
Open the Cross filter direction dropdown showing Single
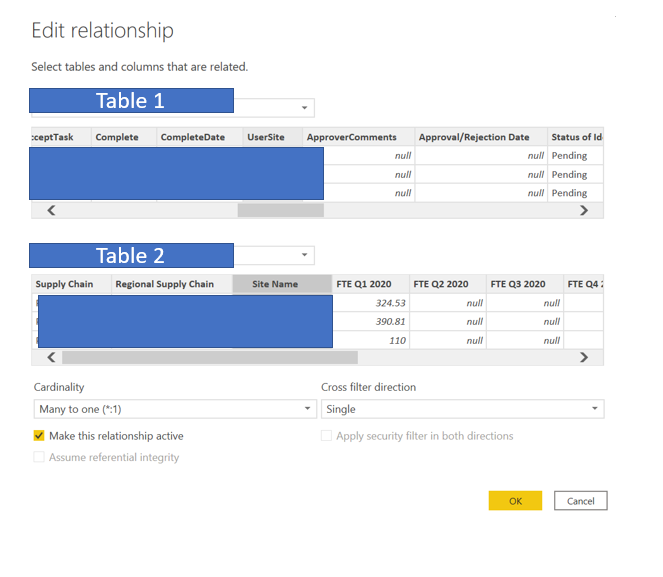coord(463,409)
